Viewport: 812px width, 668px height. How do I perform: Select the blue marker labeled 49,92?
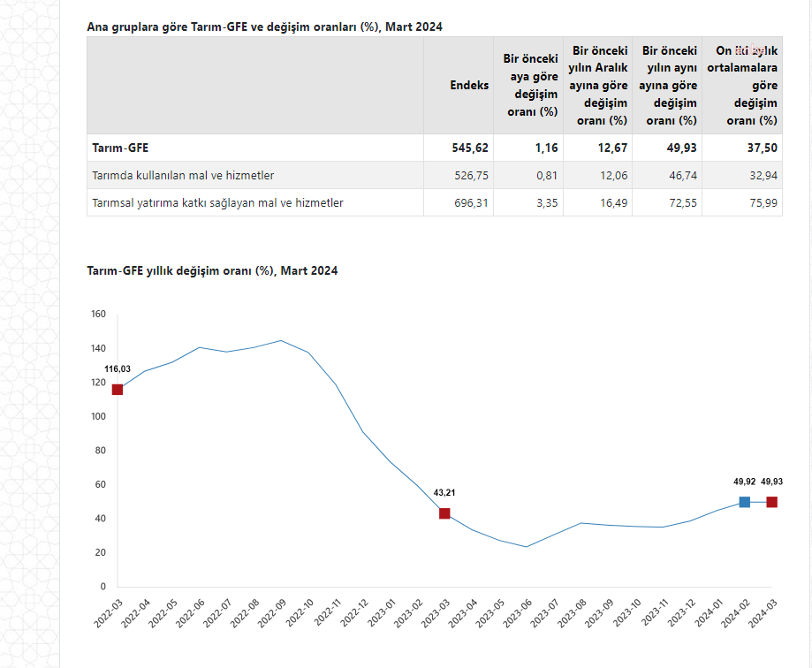(x=744, y=502)
